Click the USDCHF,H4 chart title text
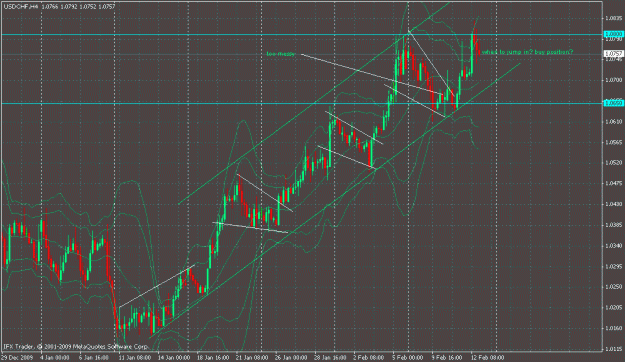This screenshot has height=362, width=625. point(21,7)
